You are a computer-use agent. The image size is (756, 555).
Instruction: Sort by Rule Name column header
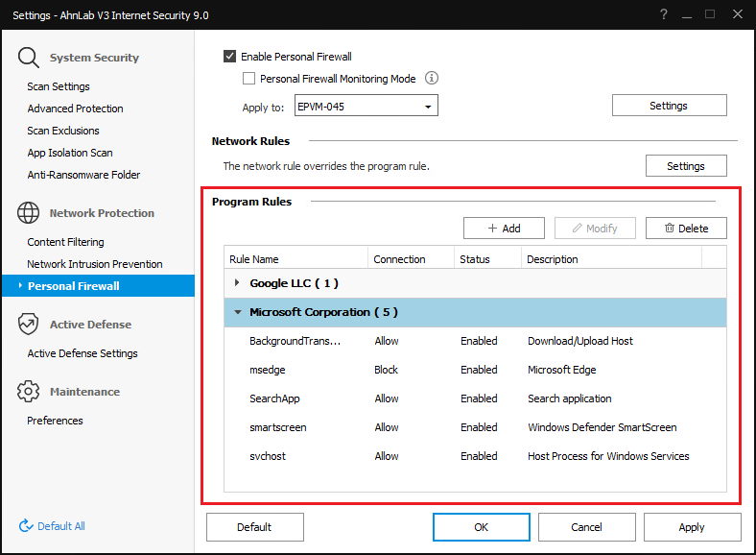click(x=296, y=259)
